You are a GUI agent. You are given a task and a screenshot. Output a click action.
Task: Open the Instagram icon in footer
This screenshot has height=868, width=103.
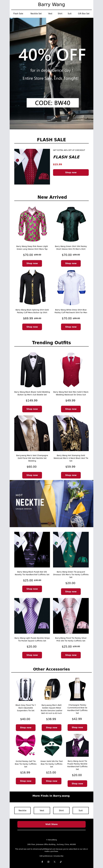48,862
